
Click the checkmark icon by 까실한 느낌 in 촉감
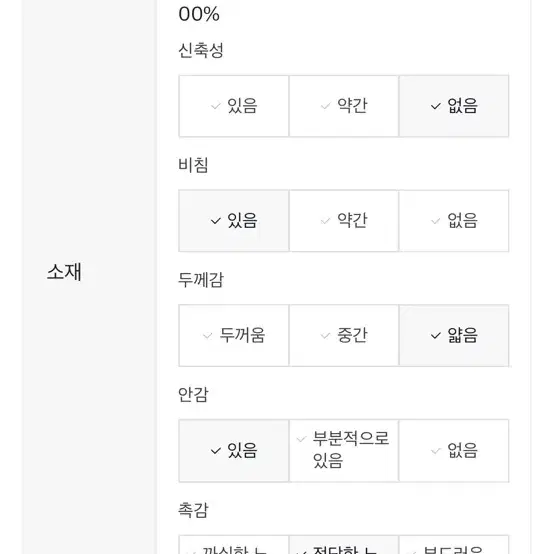pos(192,552)
